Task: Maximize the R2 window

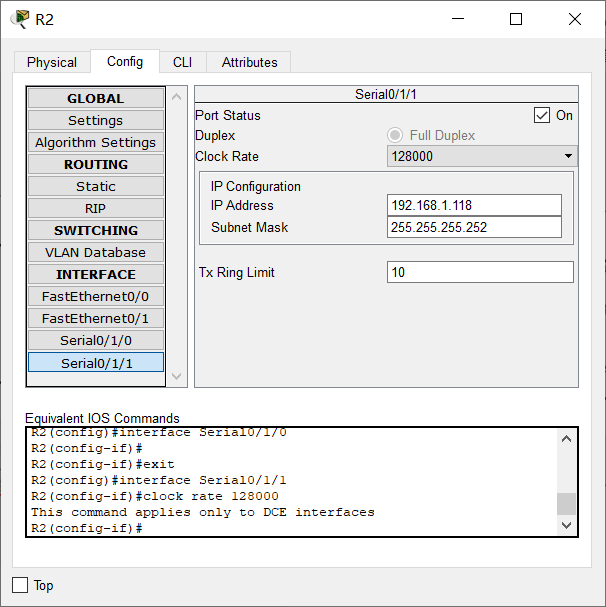Action: (x=516, y=19)
